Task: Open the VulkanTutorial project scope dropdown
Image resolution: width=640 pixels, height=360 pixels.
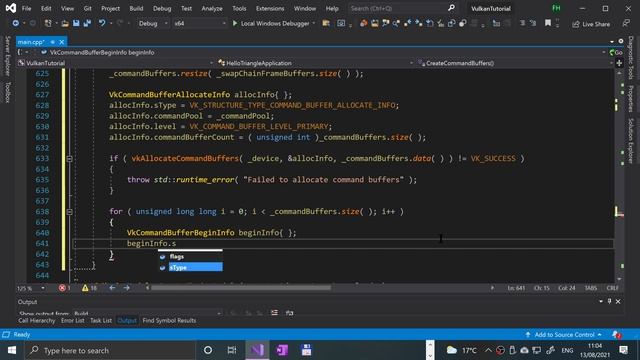Action: coord(116,63)
